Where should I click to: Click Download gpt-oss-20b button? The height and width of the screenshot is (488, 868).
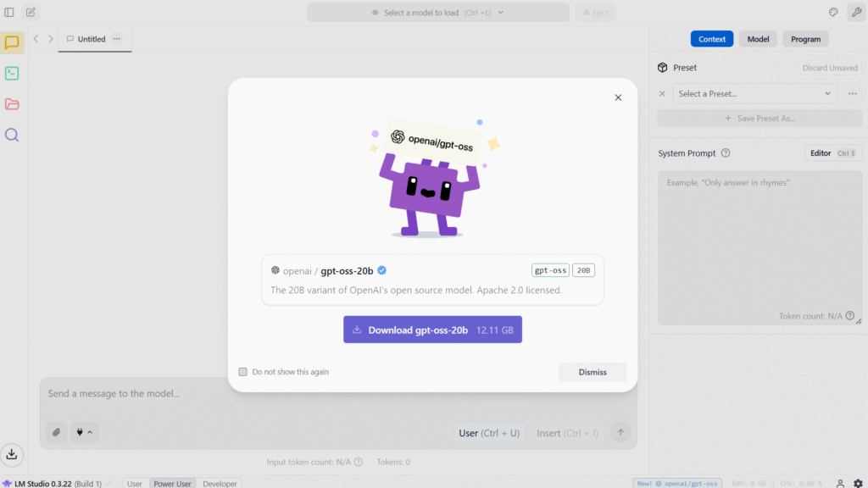coord(432,330)
